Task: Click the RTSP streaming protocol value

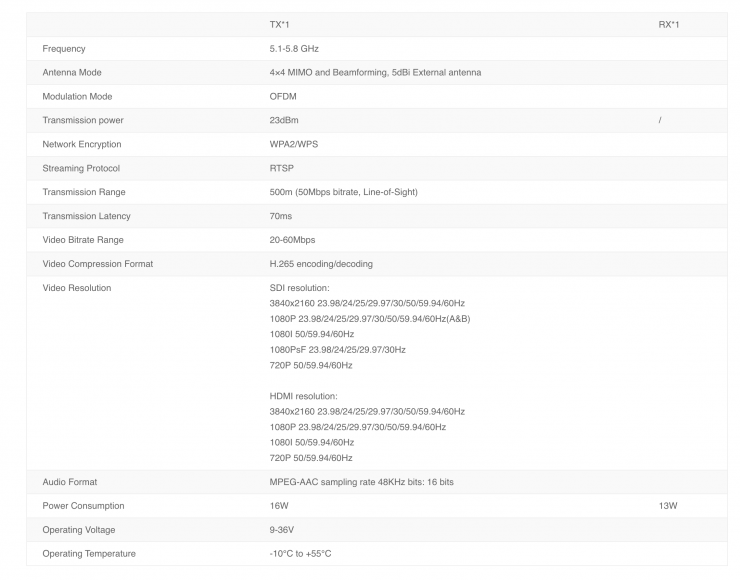Action: tap(282, 168)
